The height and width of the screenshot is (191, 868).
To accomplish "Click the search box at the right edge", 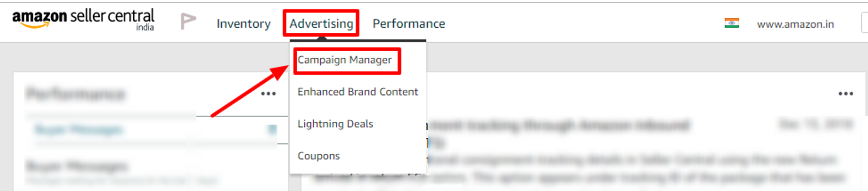I will click(x=864, y=23).
